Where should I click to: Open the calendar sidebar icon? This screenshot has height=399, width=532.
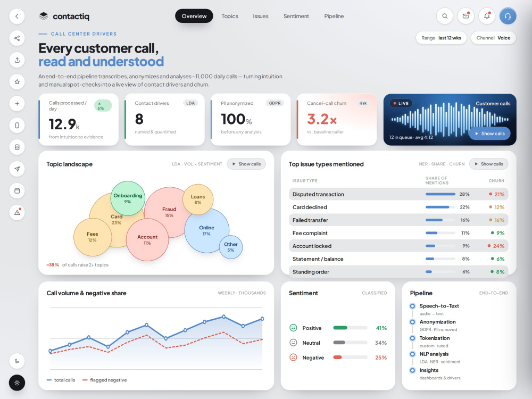[x=17, y=190]
